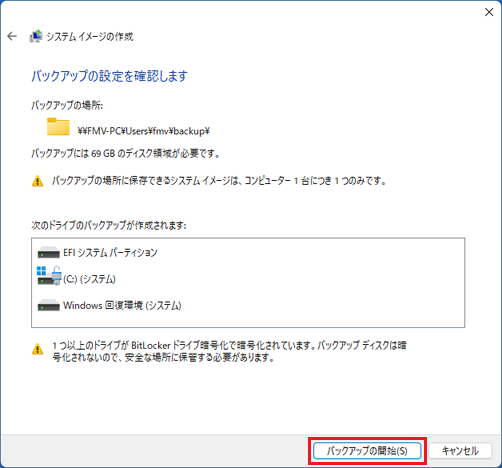This screenshot has height=468, width=502.
Task: Click the back arrow icon
Action: click(x=12, y=36)
